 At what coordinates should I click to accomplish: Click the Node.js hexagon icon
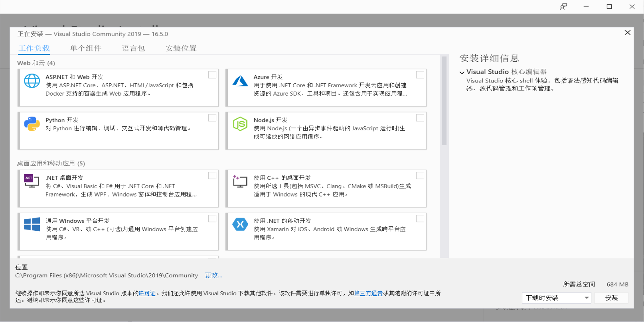tap(240, 124)
